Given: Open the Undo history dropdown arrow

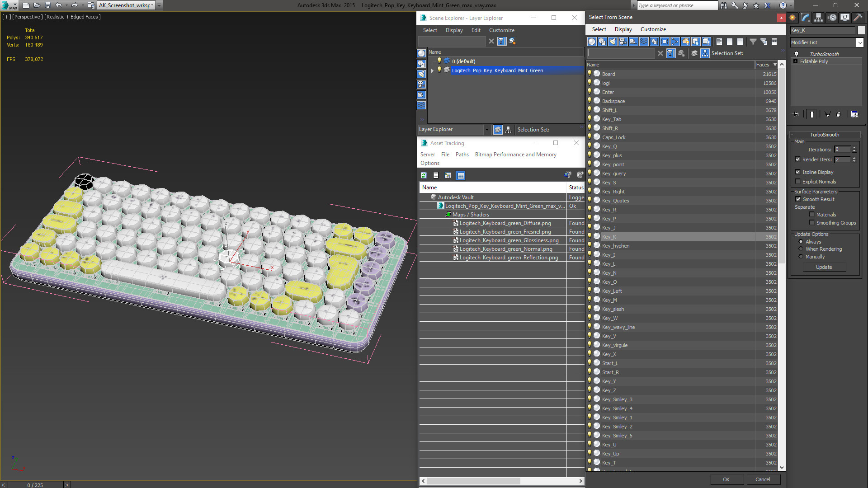Looking at the screenshot, I should point(66,5).
